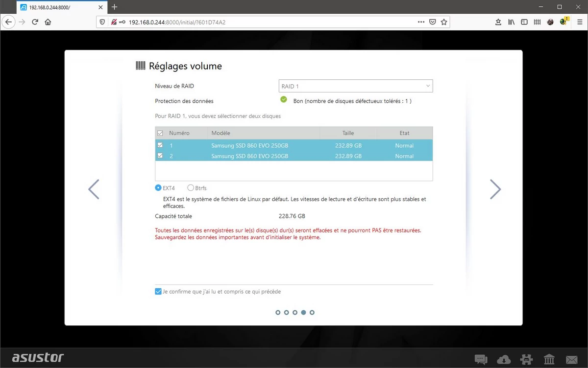
Task: Toggle the 'Je confirme' confirmation checkbox
Action: 158,292
